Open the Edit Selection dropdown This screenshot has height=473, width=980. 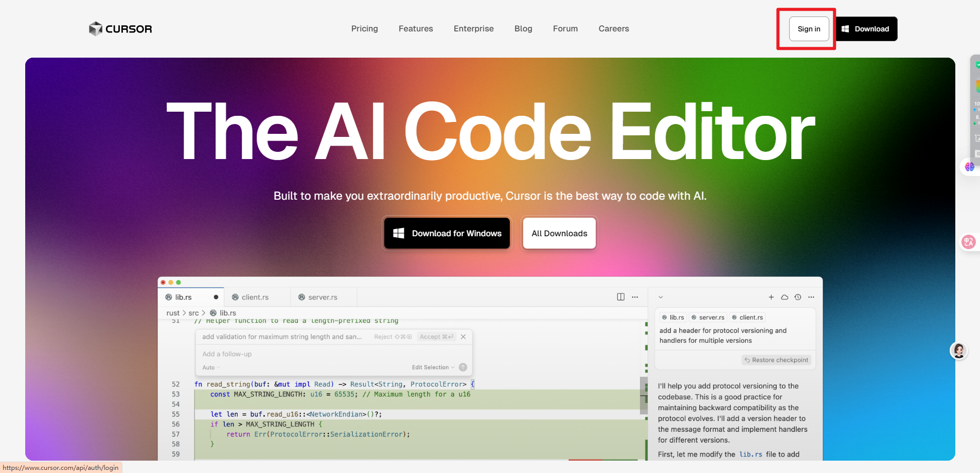click(433, 367)
